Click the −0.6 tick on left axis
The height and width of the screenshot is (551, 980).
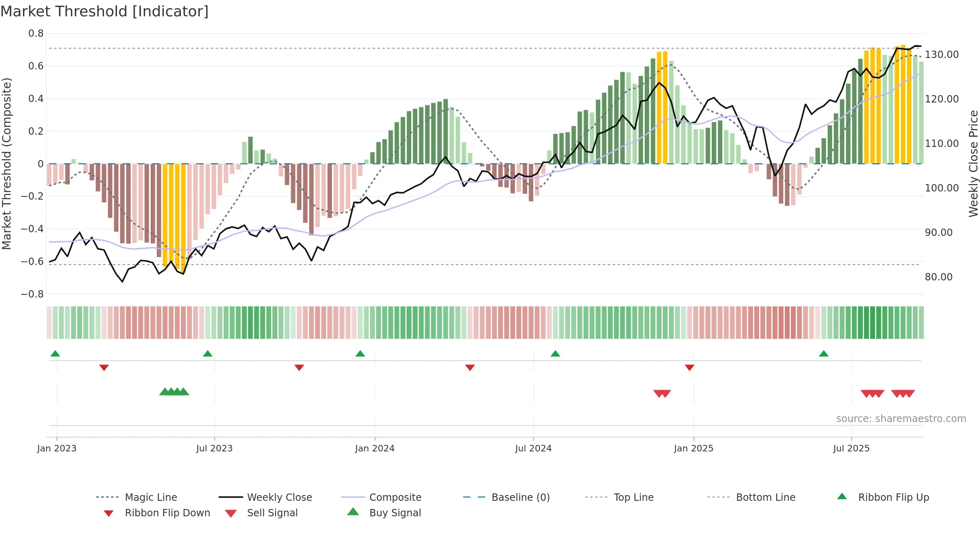click(x=32, y=262)
